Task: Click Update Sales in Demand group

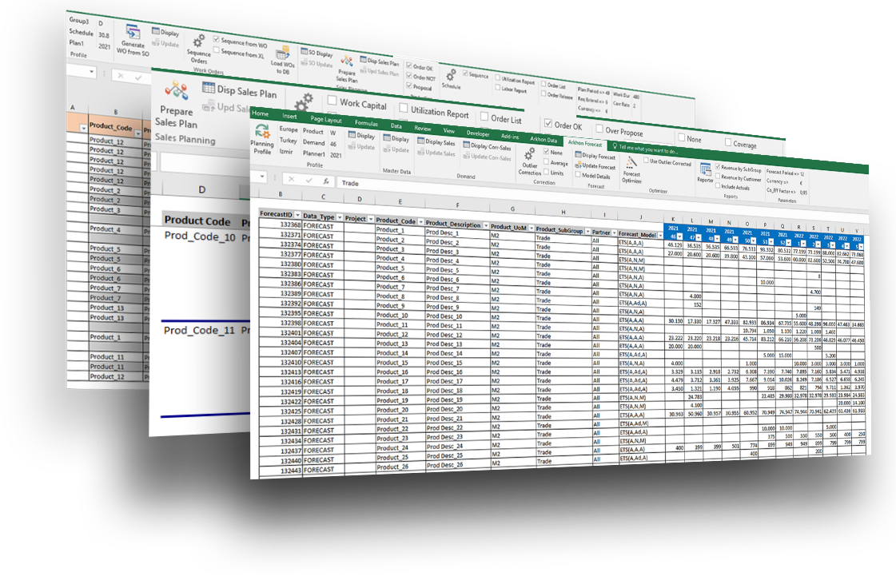Action: point(436,153)
